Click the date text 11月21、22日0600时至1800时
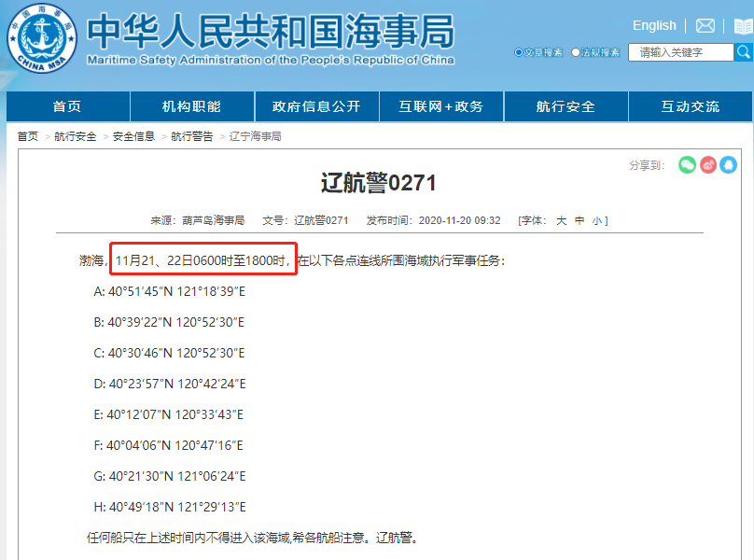 coord(201,260)
